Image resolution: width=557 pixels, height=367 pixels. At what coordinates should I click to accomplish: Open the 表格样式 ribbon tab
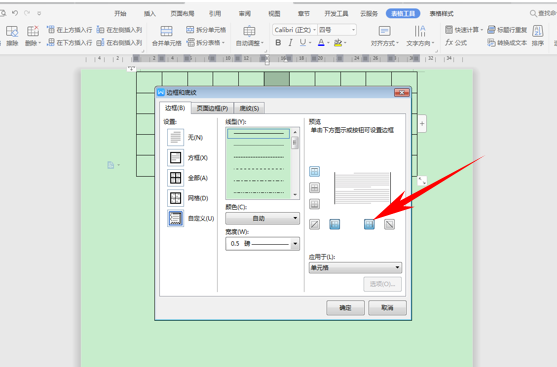[441, 14]
